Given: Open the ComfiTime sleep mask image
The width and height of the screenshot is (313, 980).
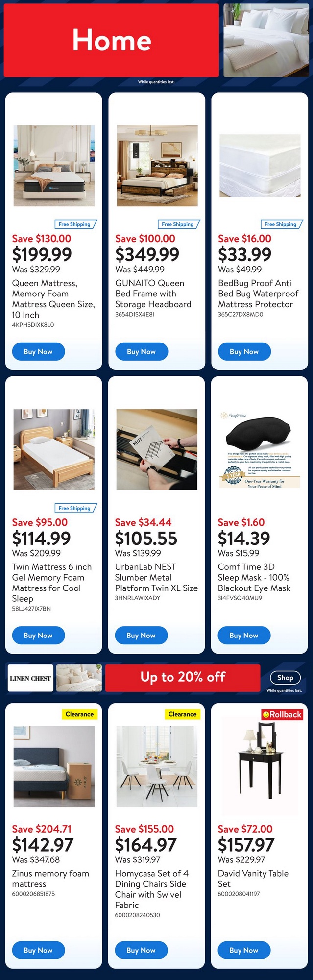Looking at the screenshot, I should click(x=260, y=449).
